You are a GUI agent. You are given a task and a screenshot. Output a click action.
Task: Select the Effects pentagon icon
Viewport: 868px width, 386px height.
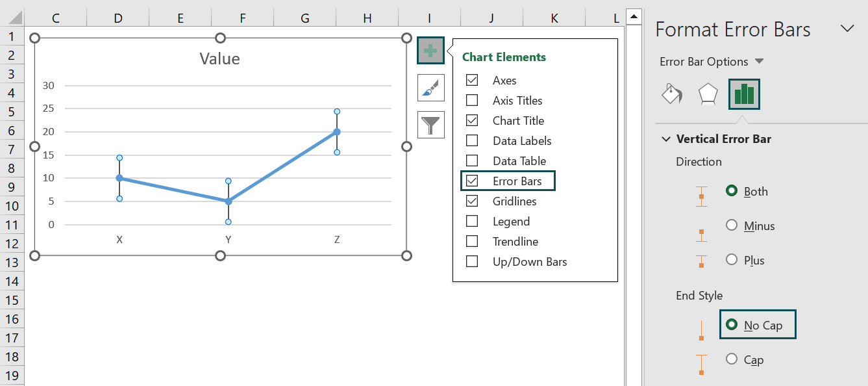[708, 94]
